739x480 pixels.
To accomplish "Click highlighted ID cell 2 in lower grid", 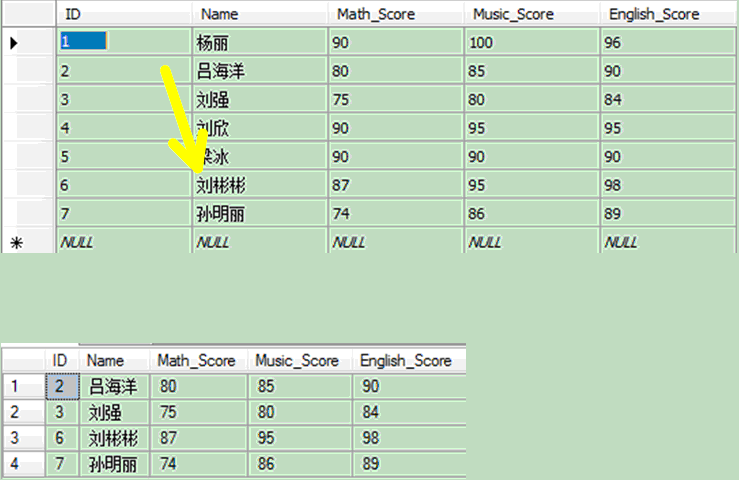I will 61,386.
